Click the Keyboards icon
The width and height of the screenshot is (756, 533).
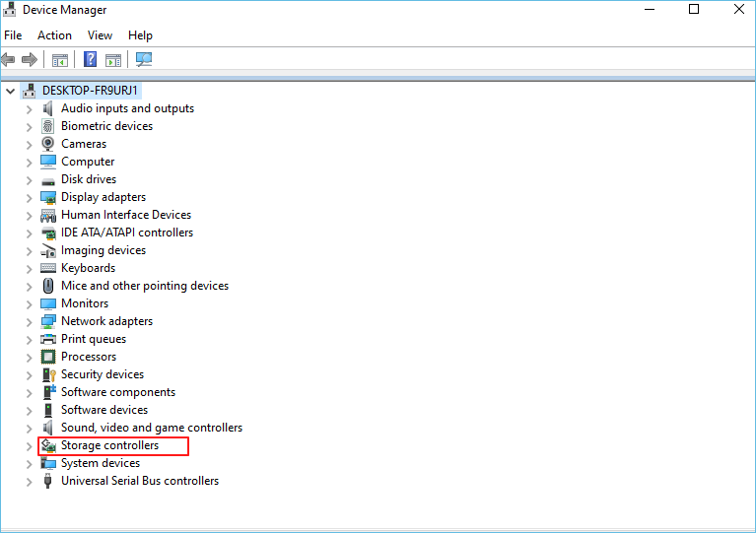coord(48,268)
